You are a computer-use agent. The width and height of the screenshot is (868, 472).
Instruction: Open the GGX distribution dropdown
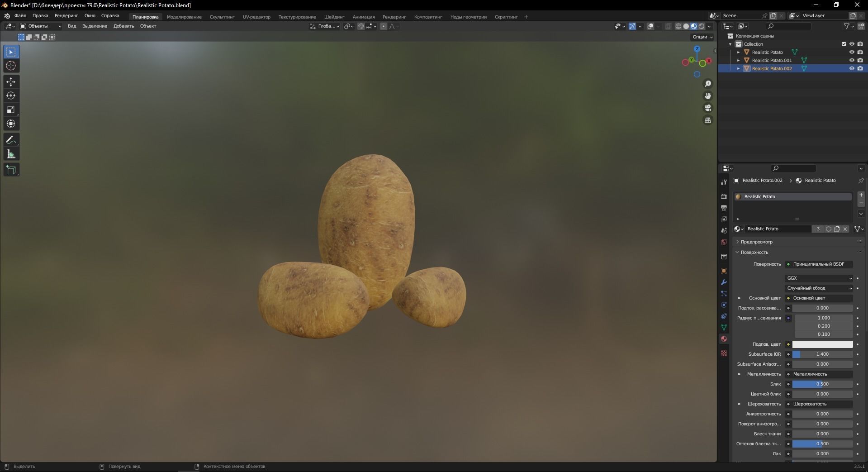819,278
